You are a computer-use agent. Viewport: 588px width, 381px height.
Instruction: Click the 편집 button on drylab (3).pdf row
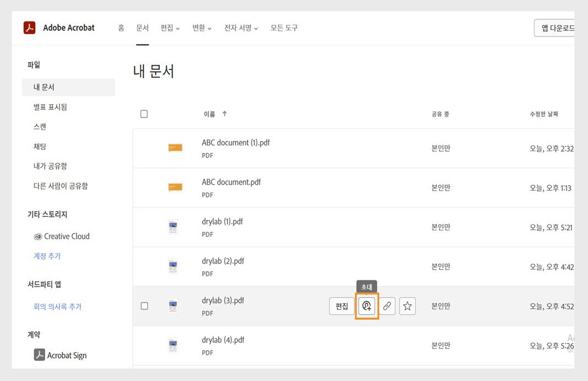pos(342,306)
